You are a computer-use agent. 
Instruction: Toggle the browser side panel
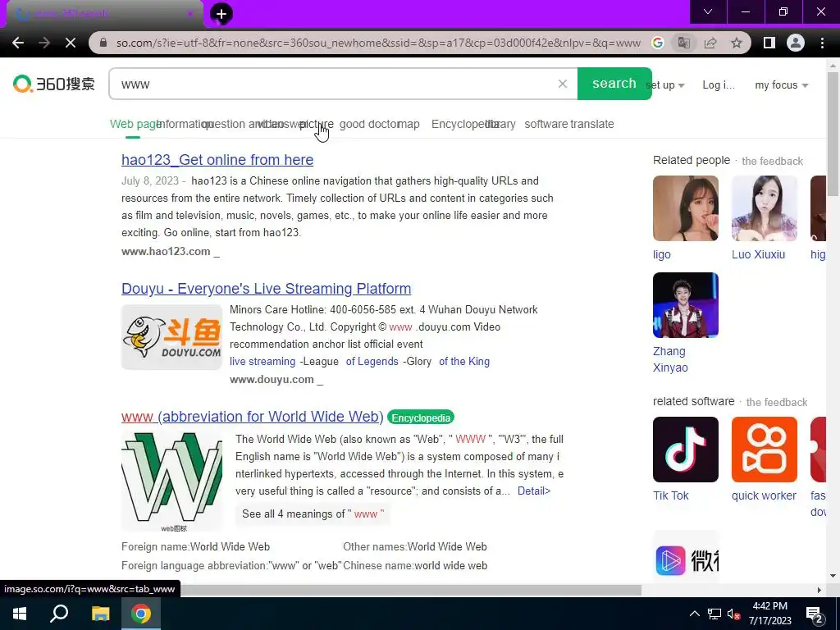tap(769, 43)
